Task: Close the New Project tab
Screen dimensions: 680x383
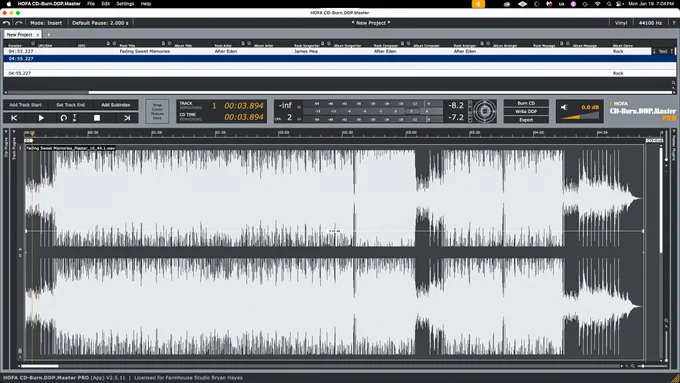Action: point(38,34)
